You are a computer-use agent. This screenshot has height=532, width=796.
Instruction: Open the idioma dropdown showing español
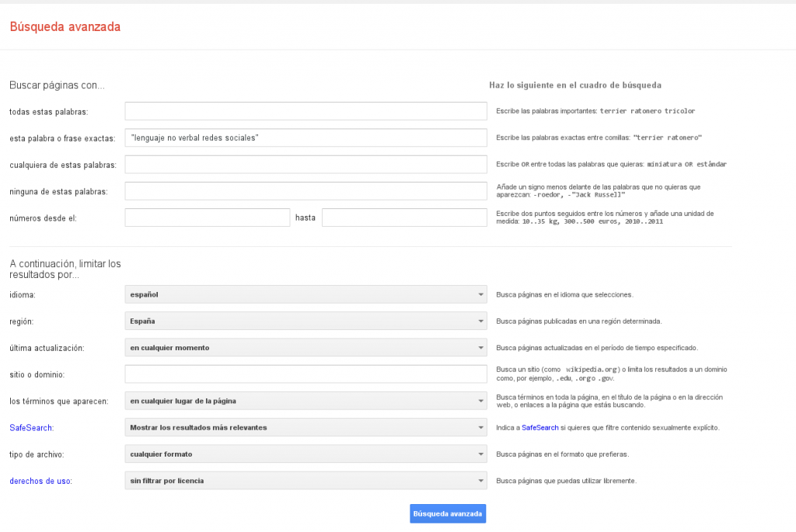(305, 294)
